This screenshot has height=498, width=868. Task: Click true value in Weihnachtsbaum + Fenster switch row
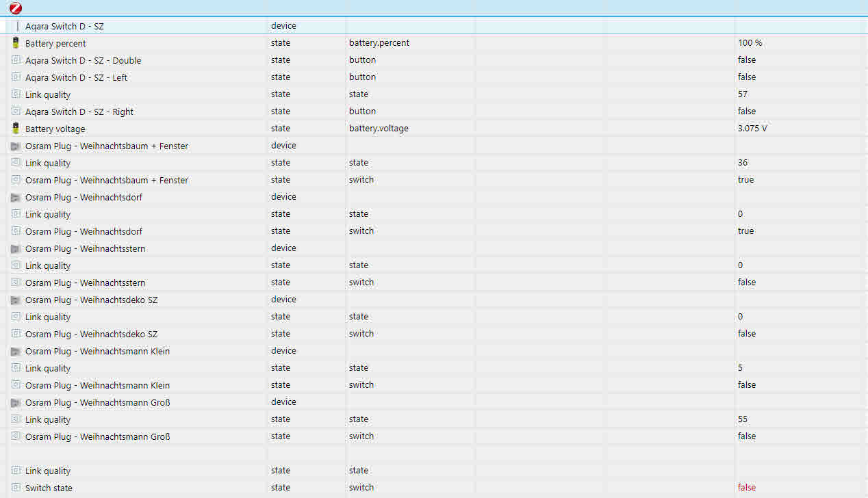(x=745, y=180)
